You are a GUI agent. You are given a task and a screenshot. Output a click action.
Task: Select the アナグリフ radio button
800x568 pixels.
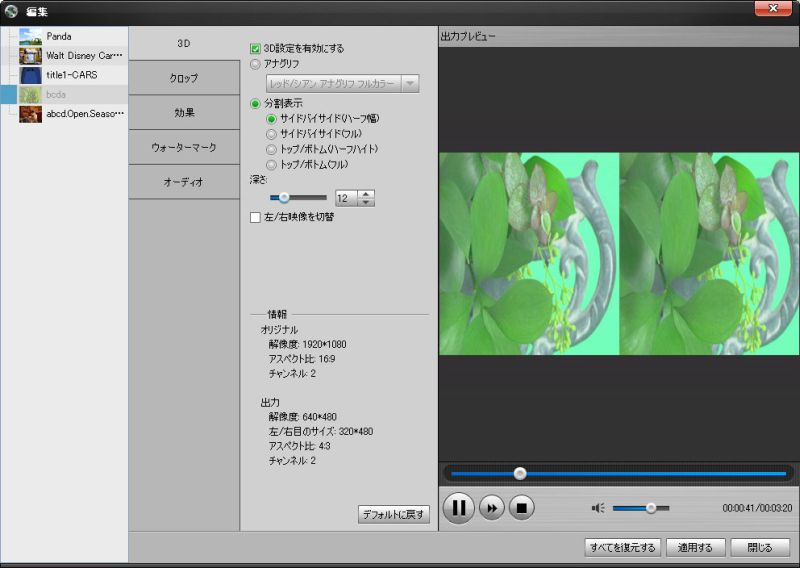[255, 64]
